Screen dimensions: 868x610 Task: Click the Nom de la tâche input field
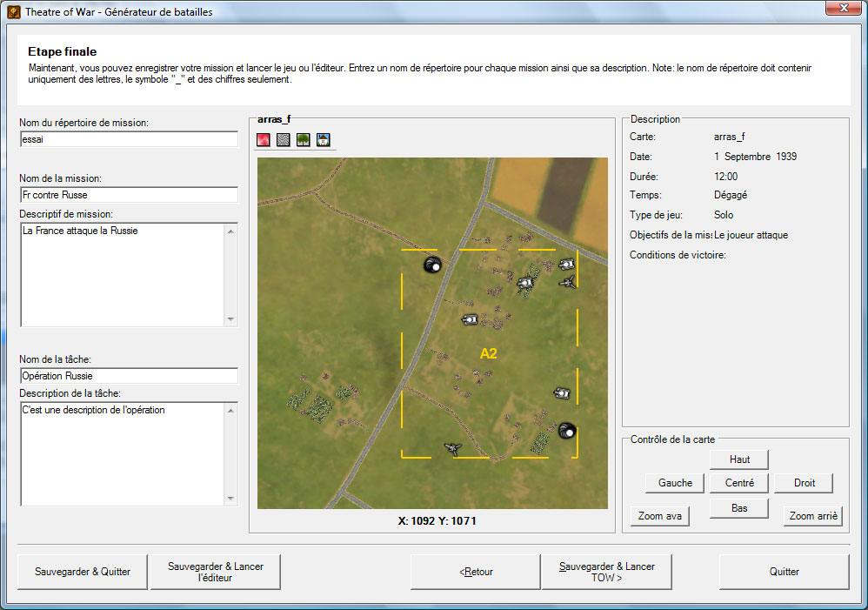click(x=129, y=376)
